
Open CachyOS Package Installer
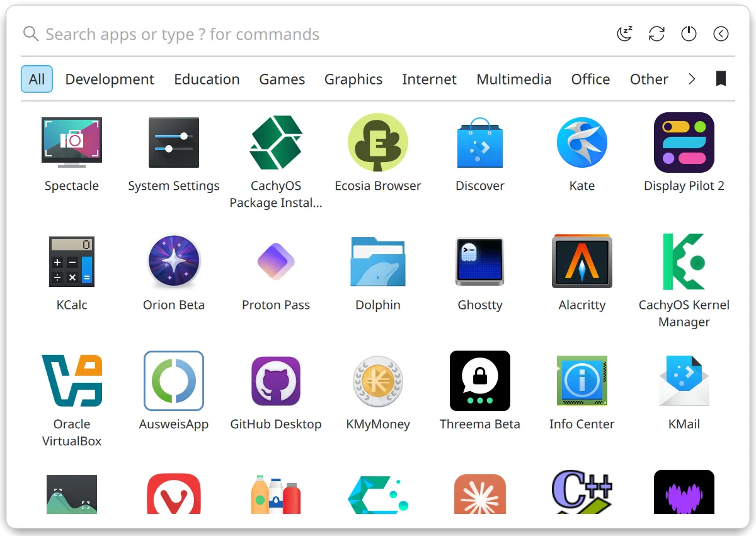click(x=276, y=143)
